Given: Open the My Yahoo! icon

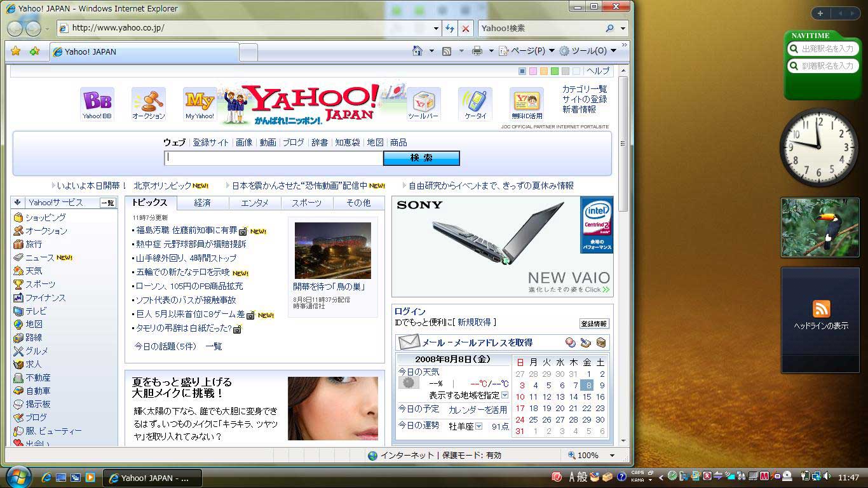Looking at the screenshot, I should [x=200, y=104].
